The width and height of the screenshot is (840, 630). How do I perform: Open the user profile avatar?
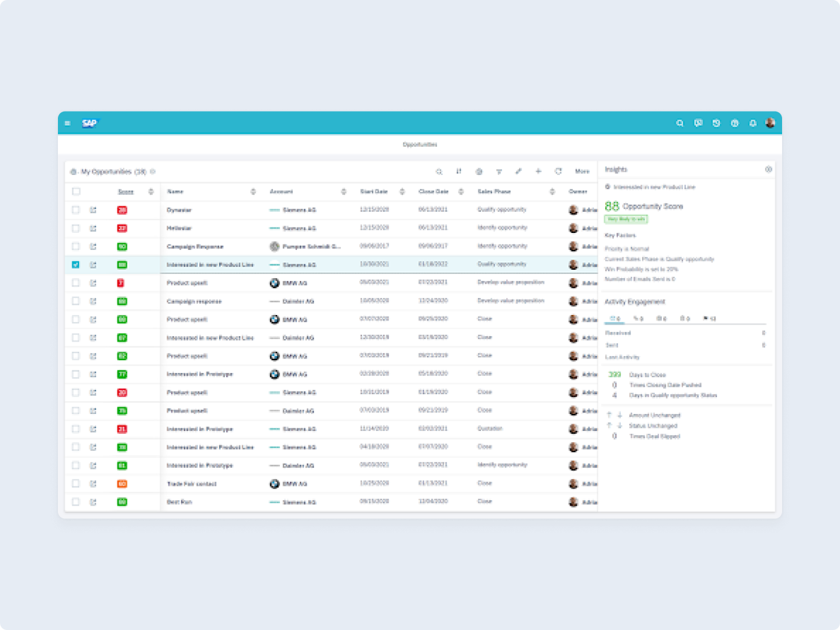770,123
